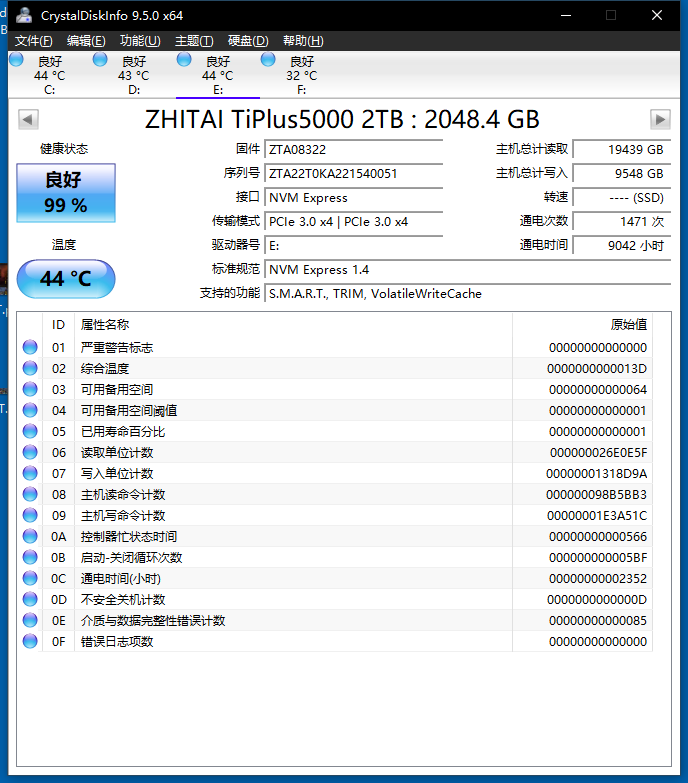Click the 良好 99 % health status button
This screenshot has width=688, height=783.
(66, 193)
